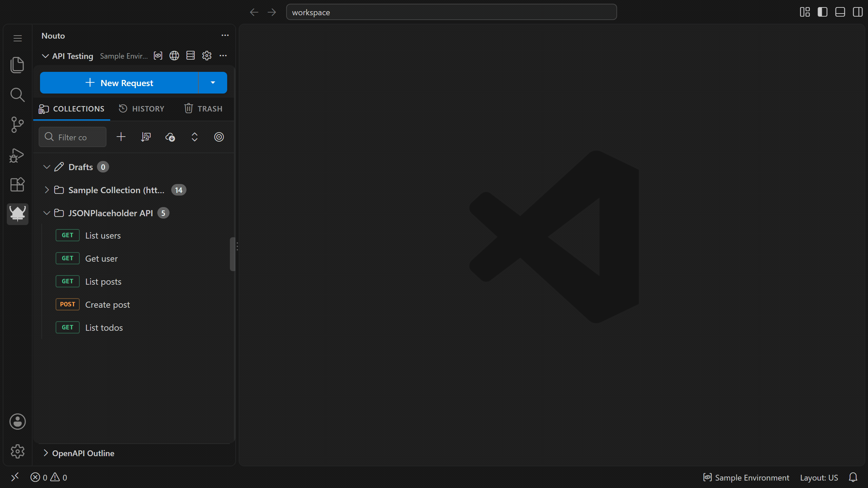Open the Search view icon

(17, 95)
